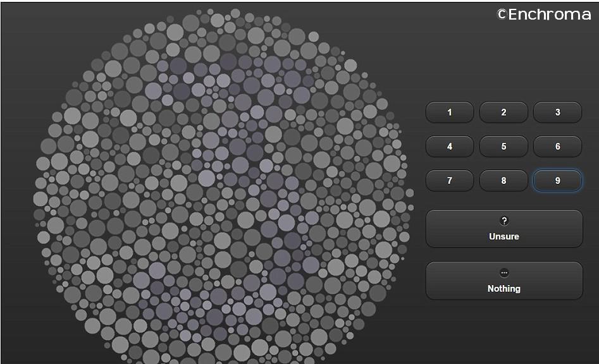
Task: Pick number 3 as the answer
Action: 557,112
